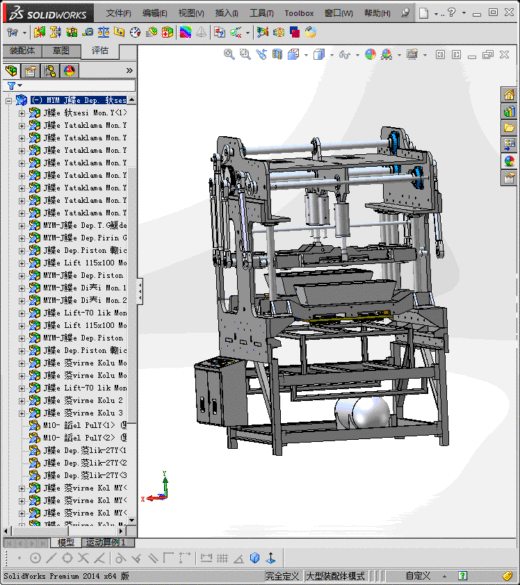This screenshot has height=585, width=520.
Task: Click the grid icon in bottom toolbar
Action: click(x=222, y=558)
